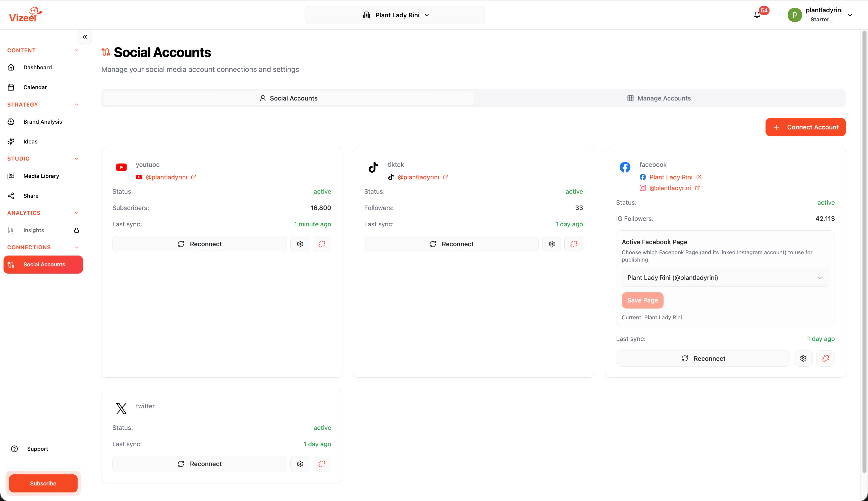Click YouTube last sync '1 minute ago'
The image size is (868, 501).
coord(312,224)
